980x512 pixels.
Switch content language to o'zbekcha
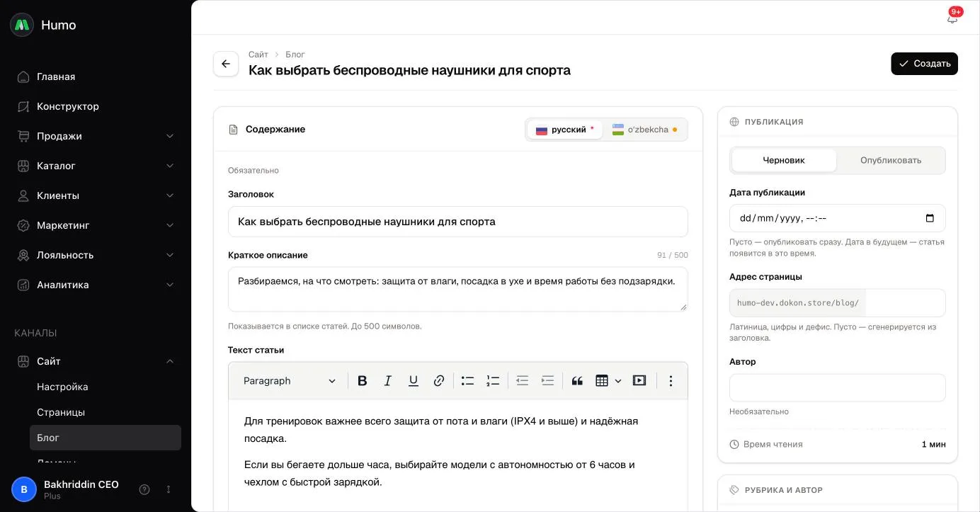tap(644, 130)
